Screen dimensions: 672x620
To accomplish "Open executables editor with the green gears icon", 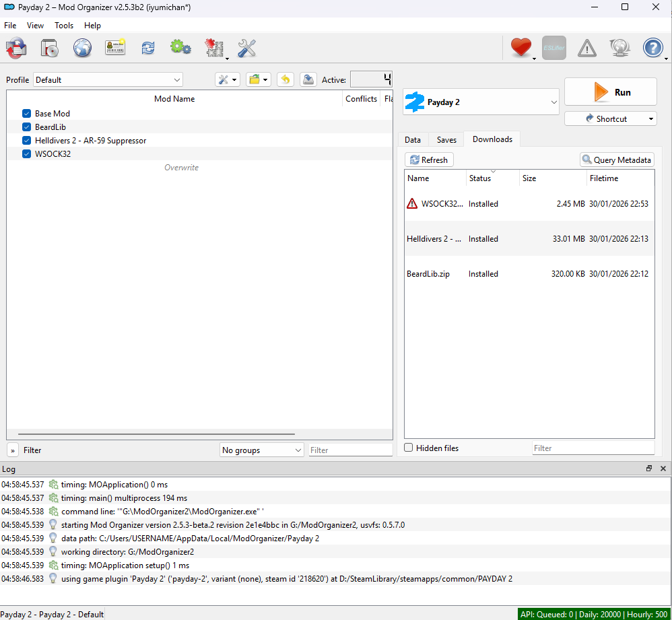I will (x=180, y=47).
